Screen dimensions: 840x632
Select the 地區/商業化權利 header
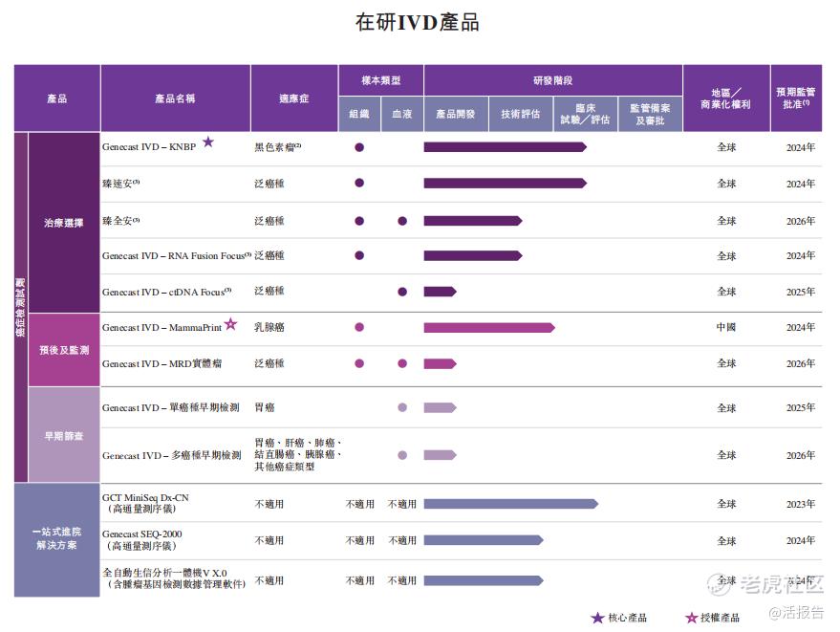click(x=726, y=98)
